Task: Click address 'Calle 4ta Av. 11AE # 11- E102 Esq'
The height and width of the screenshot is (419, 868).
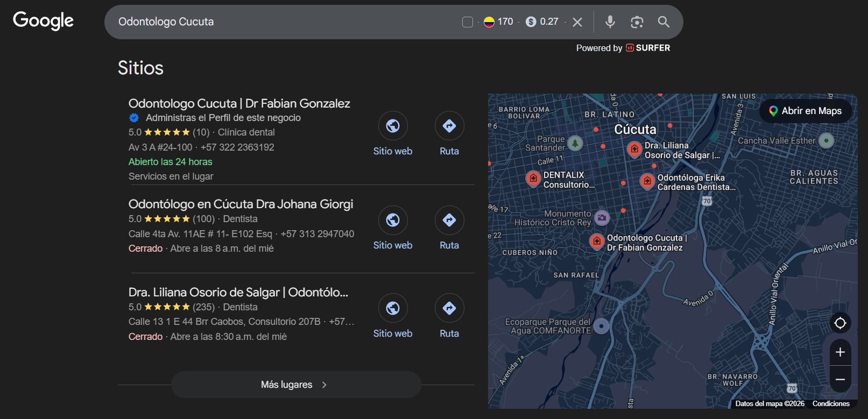Action: click(200, 234)
